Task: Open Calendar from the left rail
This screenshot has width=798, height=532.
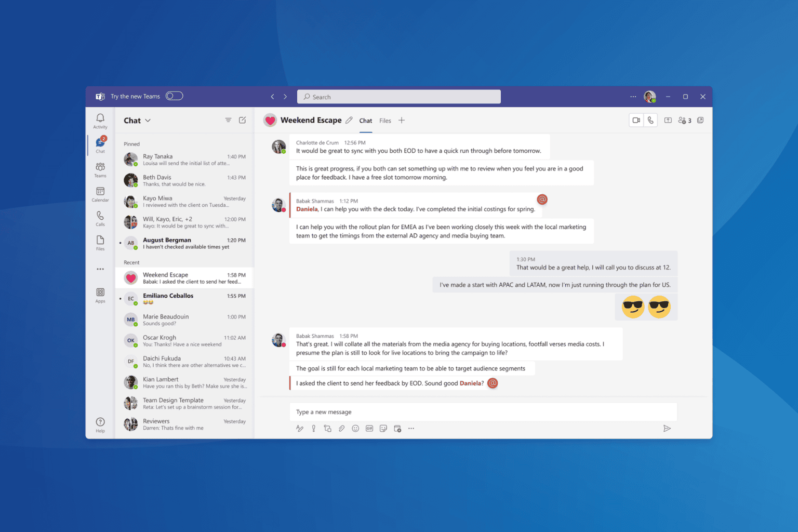Action: point(100,194)
